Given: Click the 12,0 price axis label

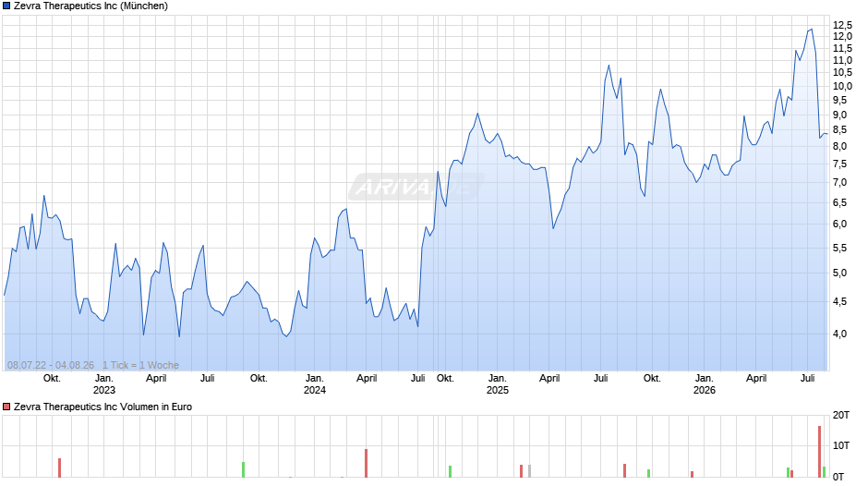Looking at the screenshot, I should point(842,37).
